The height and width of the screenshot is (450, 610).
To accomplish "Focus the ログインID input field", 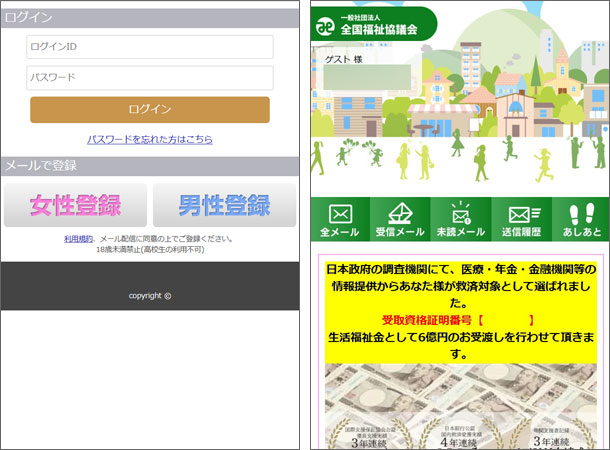I will [x=150, y=47].
